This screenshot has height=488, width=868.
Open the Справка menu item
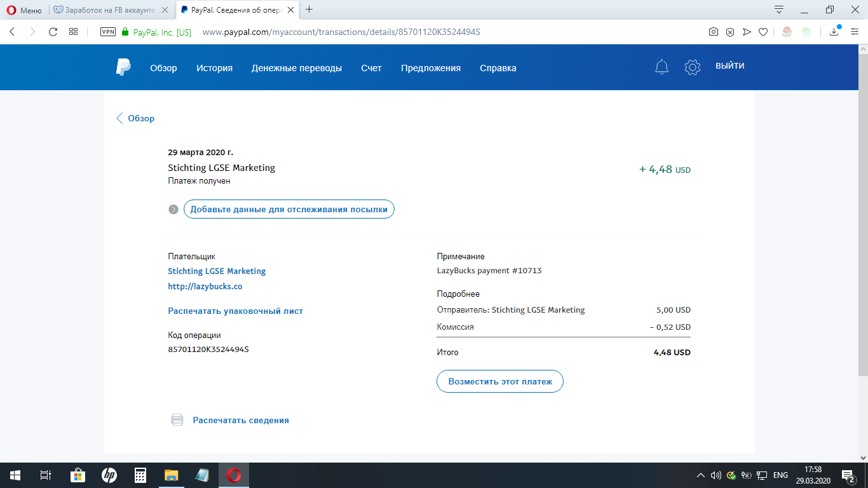pyautogui.click(x=498, y=68)
